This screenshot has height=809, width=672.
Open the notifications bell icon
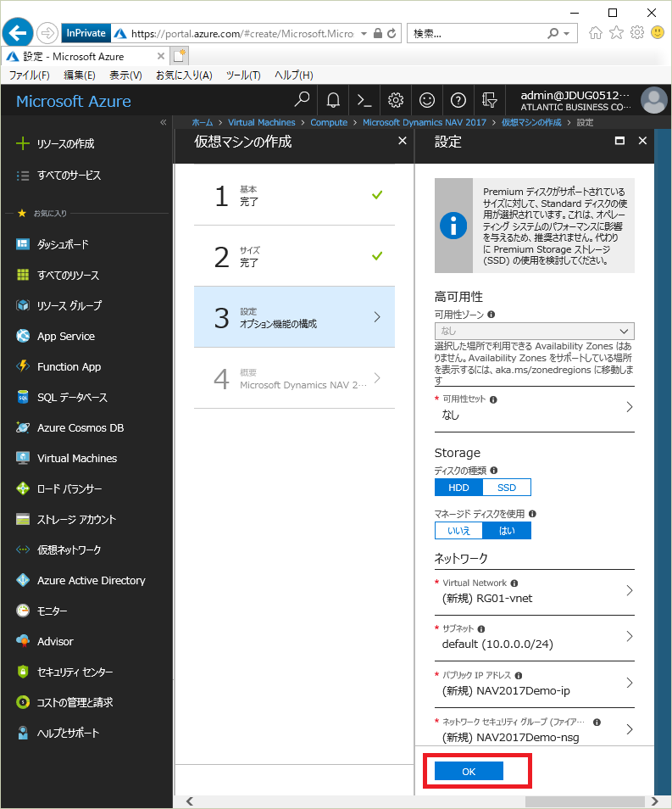coord(333,99)
